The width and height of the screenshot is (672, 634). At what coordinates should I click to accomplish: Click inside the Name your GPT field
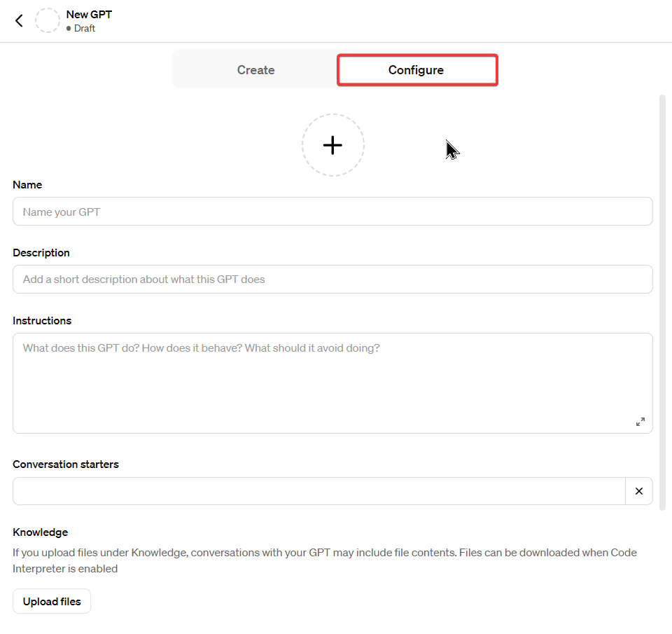pos(332,211)
